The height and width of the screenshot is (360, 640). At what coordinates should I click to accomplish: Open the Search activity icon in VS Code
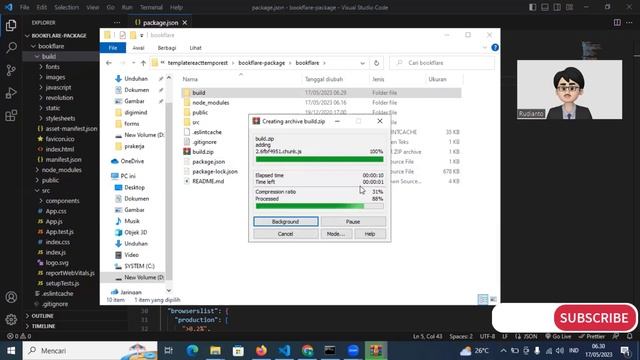11,47
